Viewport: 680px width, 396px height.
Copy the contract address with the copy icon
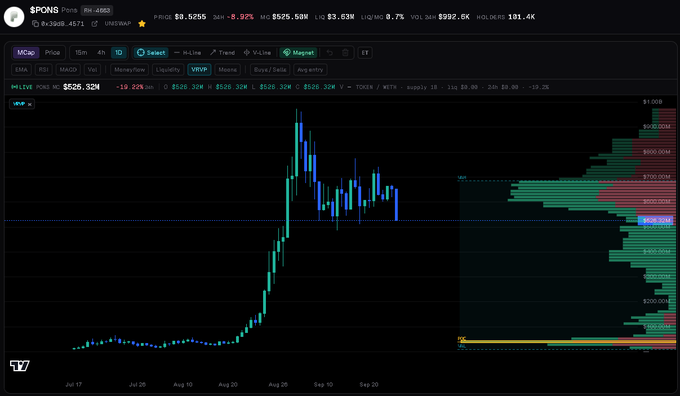(35, 24)
